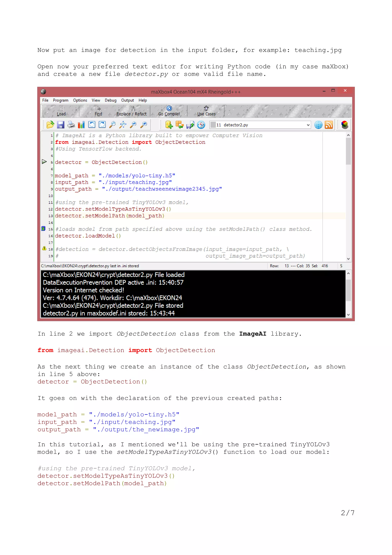The image size is (392, 555).
Task: Click status bar path 'detector.py last in .ini stored'
Action: click(90, 266)
